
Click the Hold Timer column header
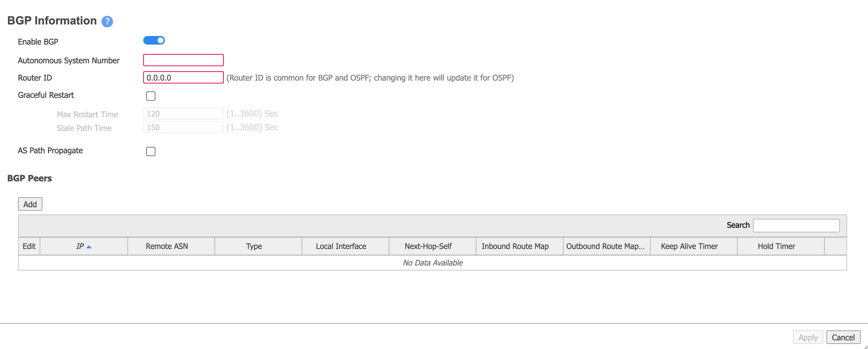(776, 246)
